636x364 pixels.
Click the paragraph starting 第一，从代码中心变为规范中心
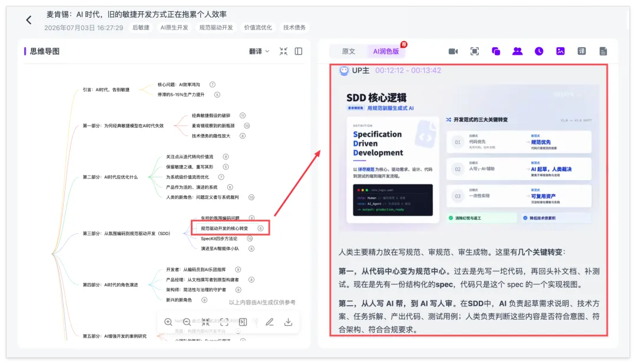pos(469,277)
